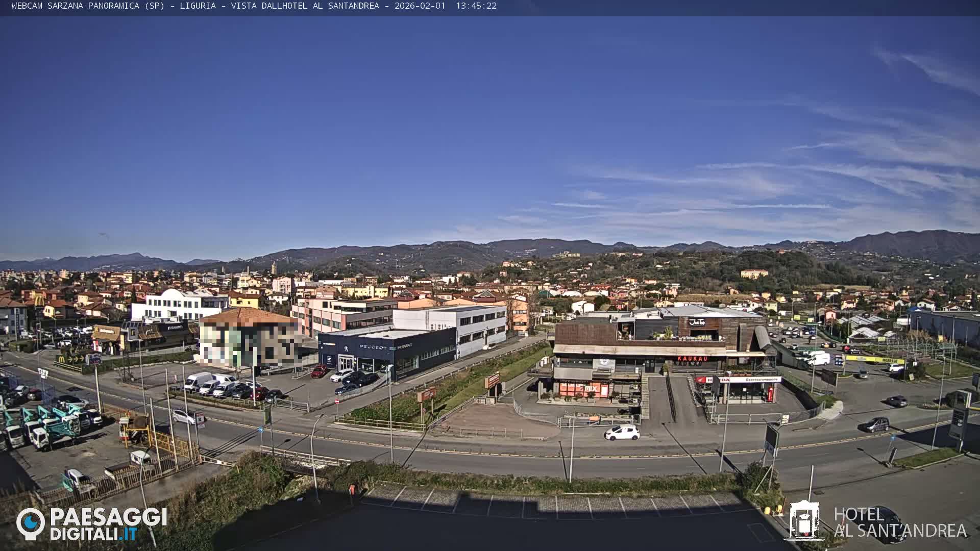Click the timestamp "2026-02-01 13:45:22"

point(445,6)
